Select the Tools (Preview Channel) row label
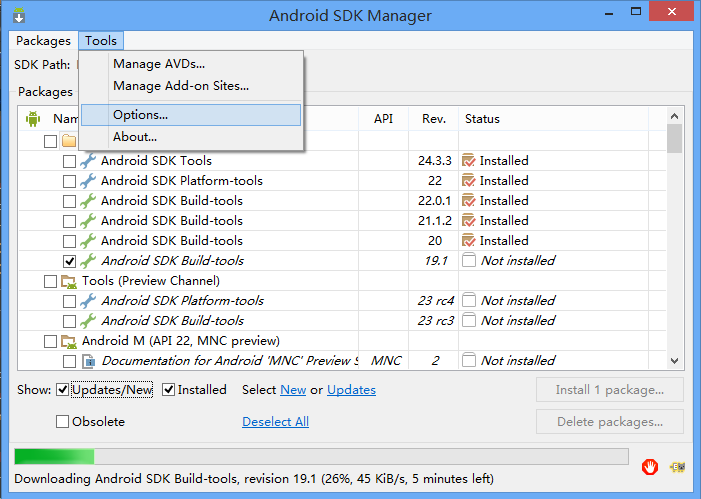Viewport: 701px width, 499px height. tap(151, 281)
